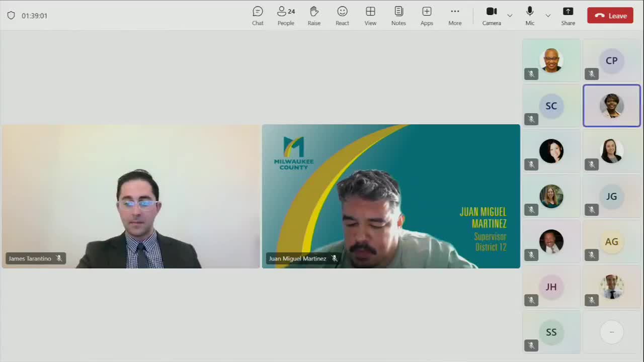Toggle the Camera on or off
The height and width of the screenshot is (362, 644).
492,16
